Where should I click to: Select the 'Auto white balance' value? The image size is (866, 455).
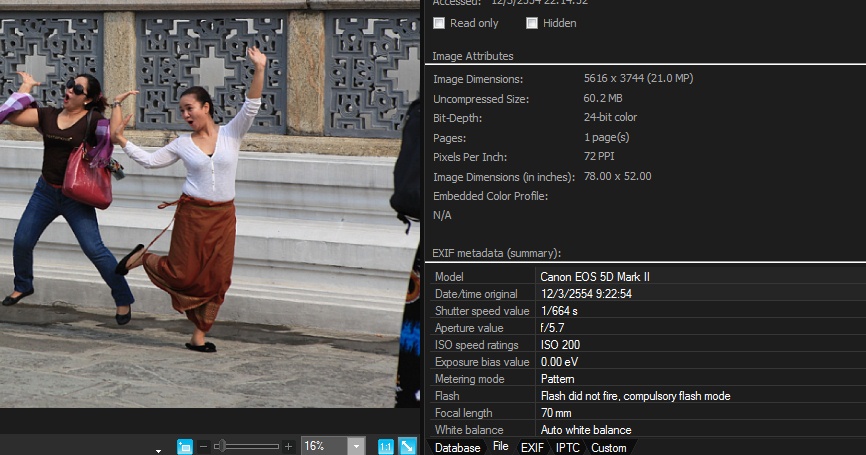pyautogui.click(x=586, y=430)
